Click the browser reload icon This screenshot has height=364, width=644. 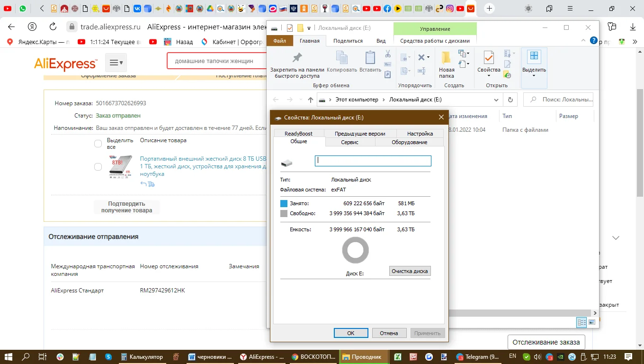tap(53, 27)
